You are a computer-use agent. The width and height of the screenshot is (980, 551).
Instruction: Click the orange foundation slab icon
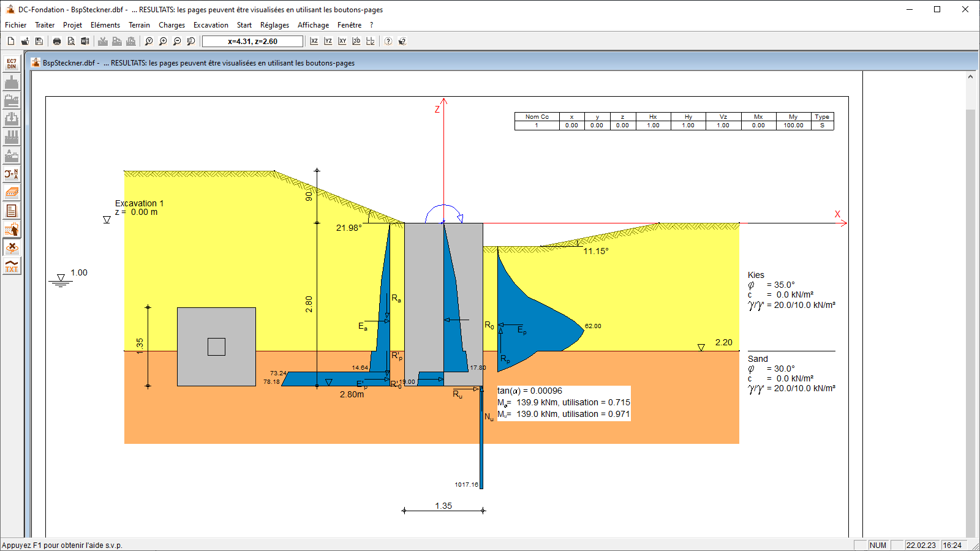[12, 192]
